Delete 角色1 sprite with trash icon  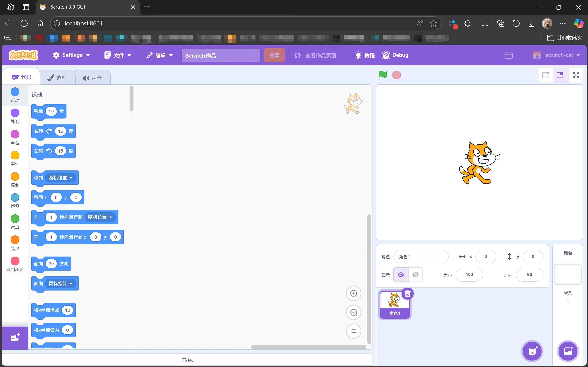coord(407,294)
